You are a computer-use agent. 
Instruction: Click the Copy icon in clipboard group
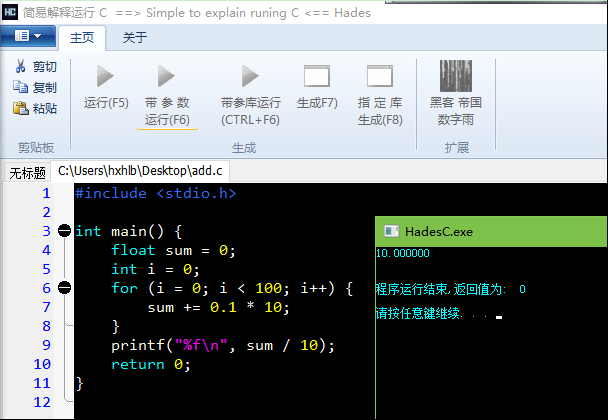pyautogui.click(x=21, y=88)
